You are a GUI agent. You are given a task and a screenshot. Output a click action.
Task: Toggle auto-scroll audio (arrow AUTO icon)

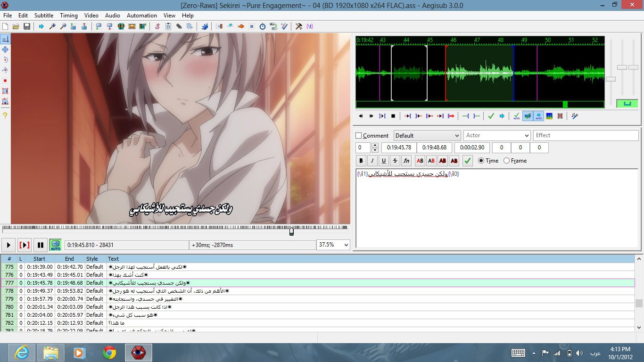click(x=538, y=116)
